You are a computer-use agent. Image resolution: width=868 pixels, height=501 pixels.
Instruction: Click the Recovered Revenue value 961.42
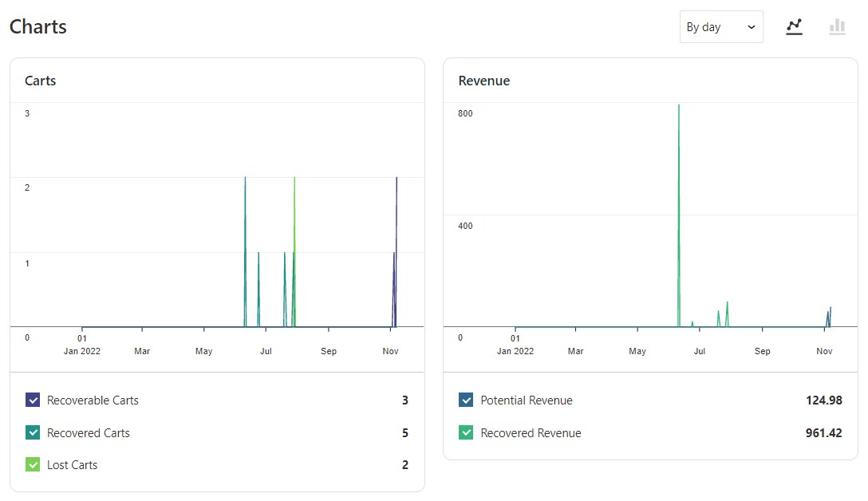[x=823, y=433]
